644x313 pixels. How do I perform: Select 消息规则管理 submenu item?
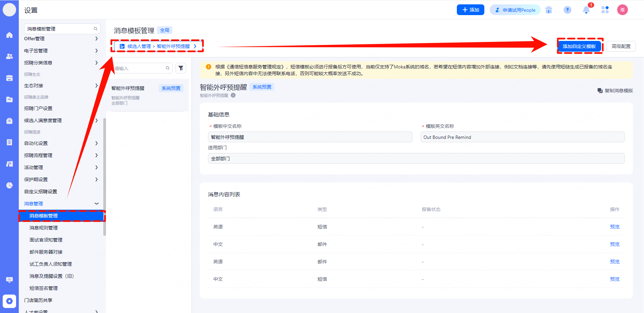(44, 228)
